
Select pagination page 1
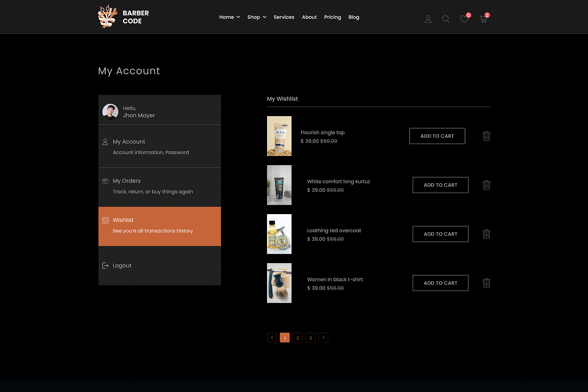285,338
